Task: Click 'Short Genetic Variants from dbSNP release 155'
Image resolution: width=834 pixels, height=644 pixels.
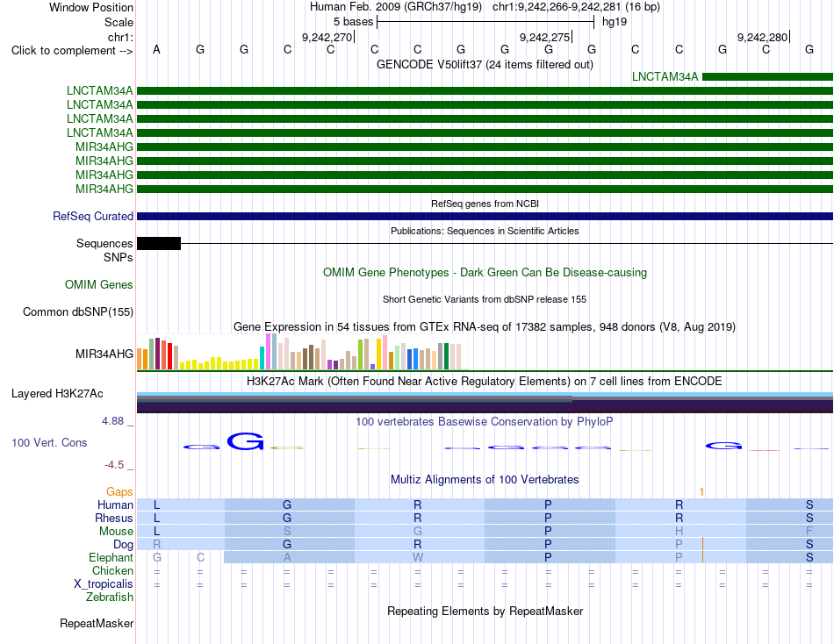Action: [485, 299]
